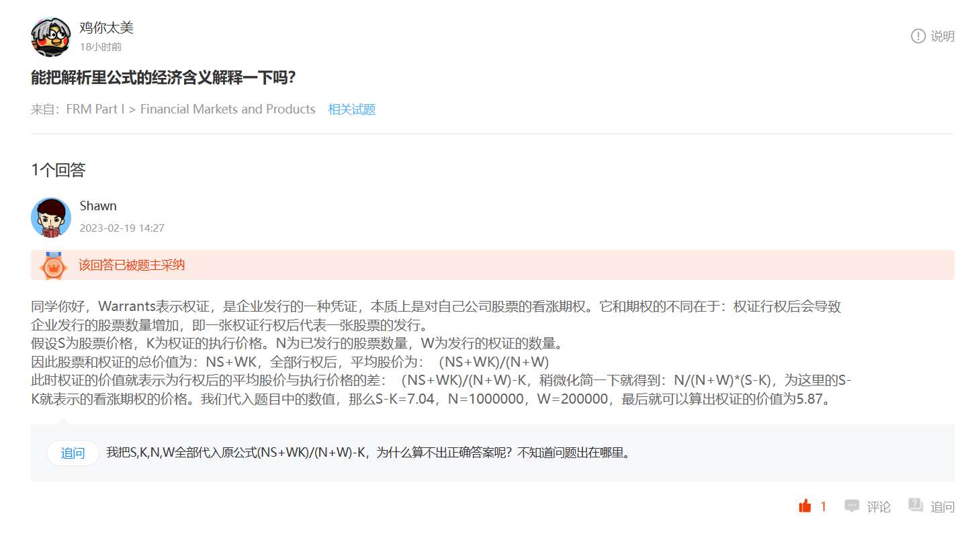Image resolution: width=980 pixels, height=540 pixels.
Task: Click the 18小时前 timestamp
Action: pyautogui.click(x=101, y=47)
